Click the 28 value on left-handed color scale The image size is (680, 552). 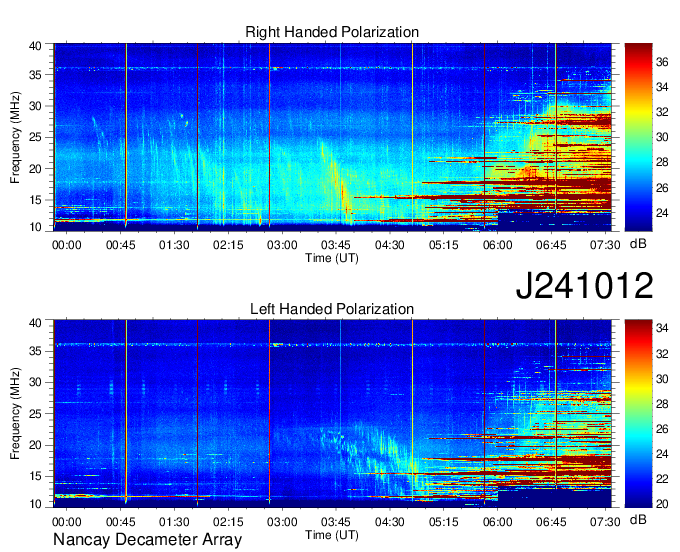click(x=662, y=404)
